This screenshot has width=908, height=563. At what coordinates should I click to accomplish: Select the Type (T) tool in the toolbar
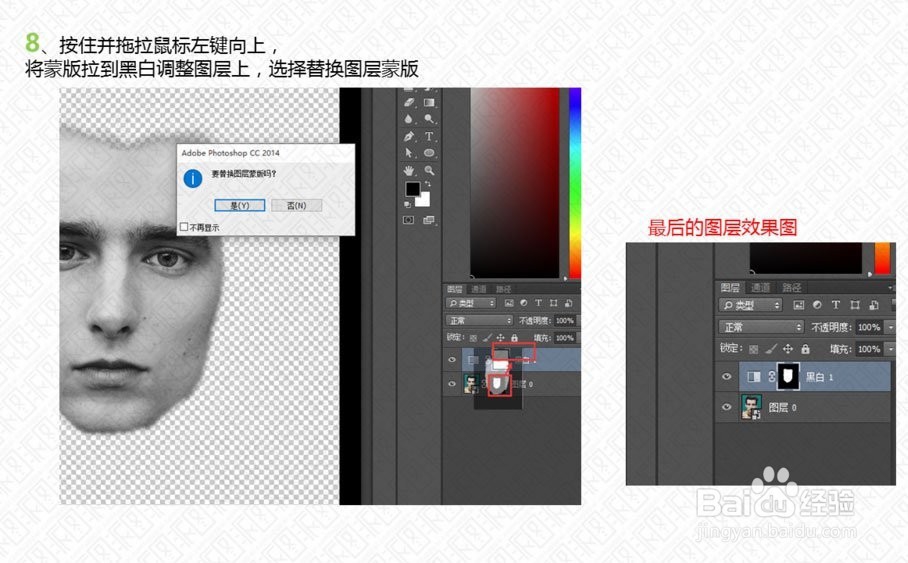(429, 137)
